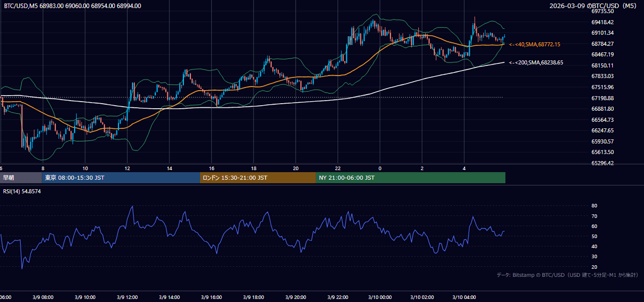Click price axis value 68784.27
This screenshot has width=644, height=302.
coord(602,44)
